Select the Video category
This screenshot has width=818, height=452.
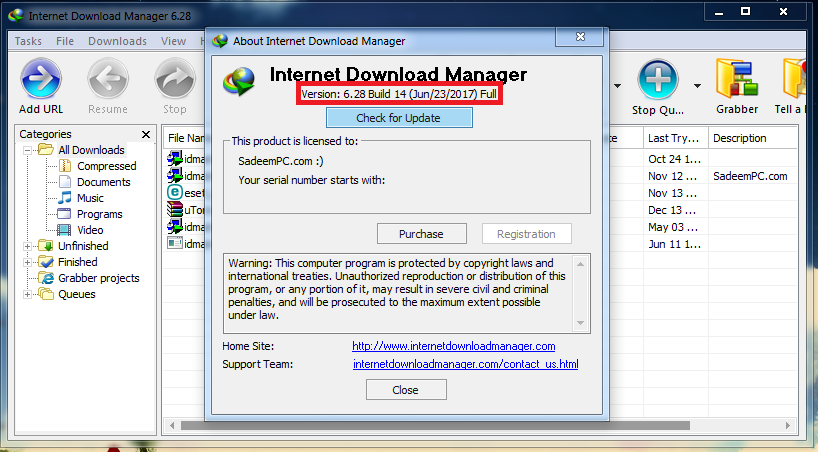pos(90,230)
